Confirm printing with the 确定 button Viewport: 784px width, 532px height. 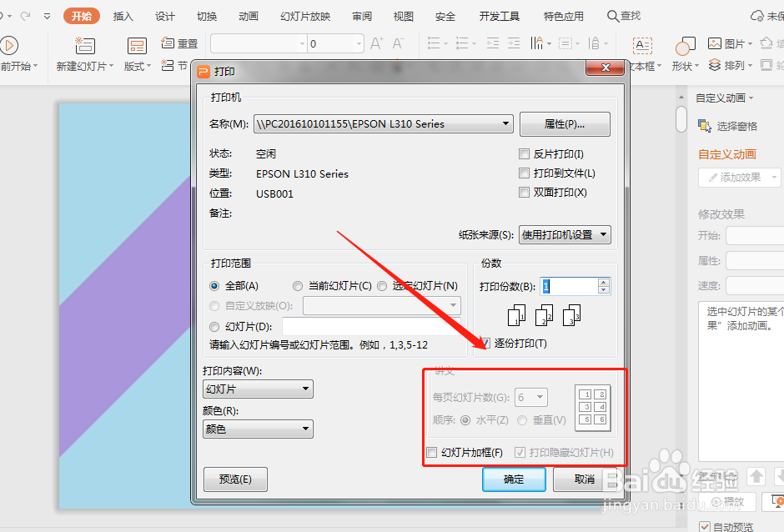pos(514,479)
